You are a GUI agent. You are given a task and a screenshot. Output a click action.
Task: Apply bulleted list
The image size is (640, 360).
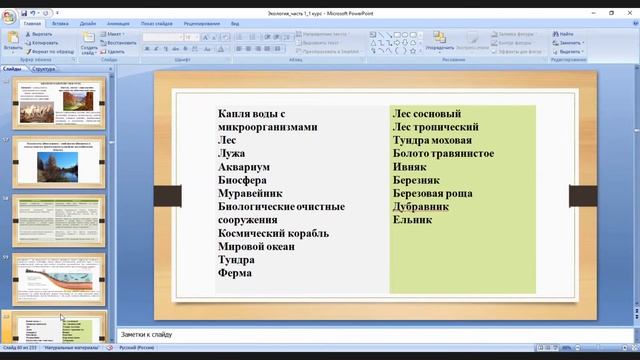point(240,38)
